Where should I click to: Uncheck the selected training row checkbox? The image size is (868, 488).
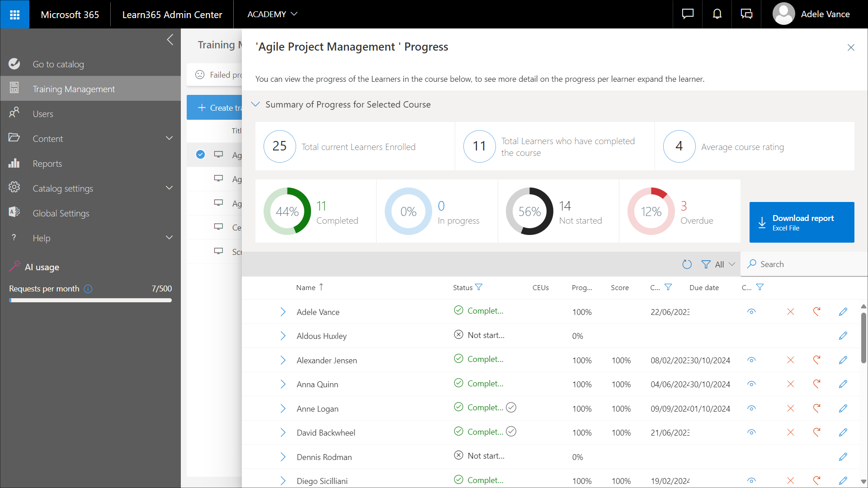click(x=200, y=155)
